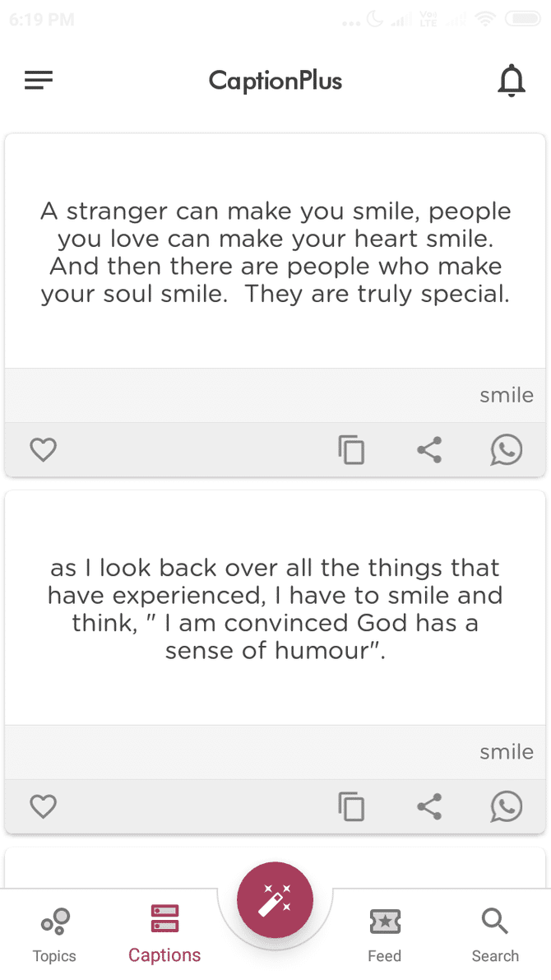Switch to the Captions tab
Image resolution: width=551 pixels, height=980 pixels.
[x=164, y=932]
